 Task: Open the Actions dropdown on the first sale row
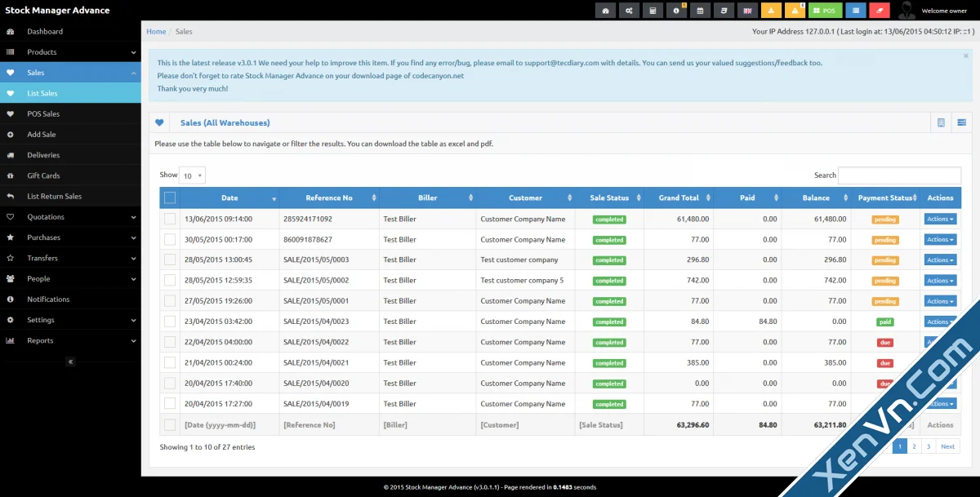(x=940, y=219)
